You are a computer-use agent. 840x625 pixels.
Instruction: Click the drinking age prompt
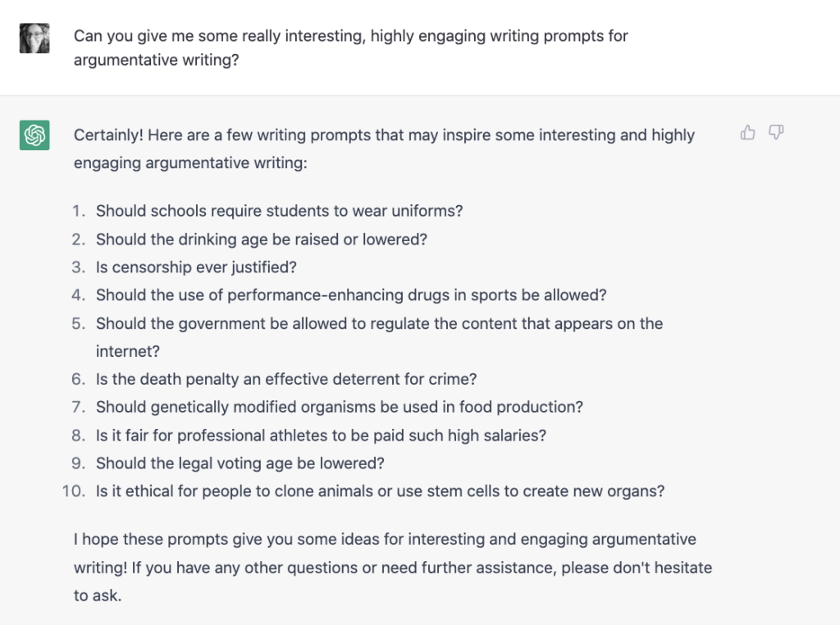pyautogui.click(x=262, y=240)
